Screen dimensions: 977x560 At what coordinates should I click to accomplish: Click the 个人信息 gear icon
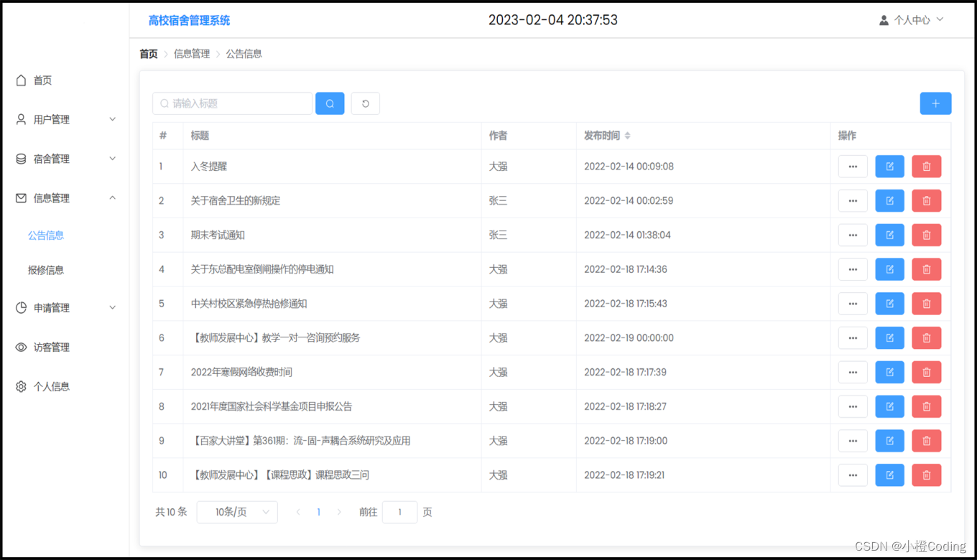point(21,386)
